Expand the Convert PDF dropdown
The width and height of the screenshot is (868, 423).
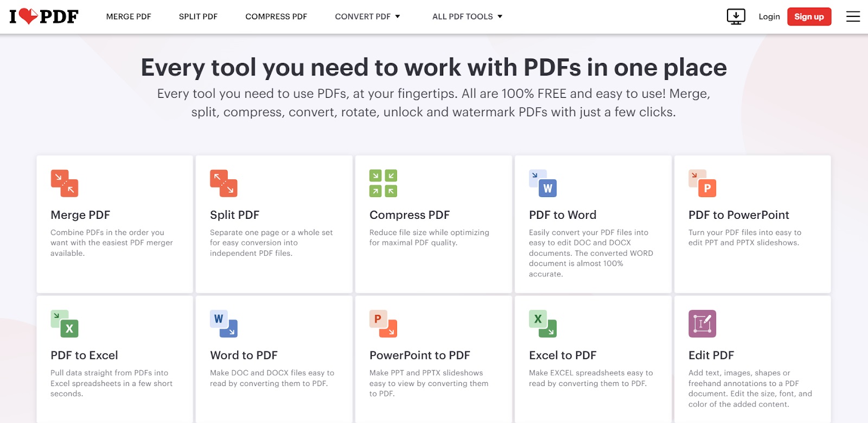pos(367,16)
